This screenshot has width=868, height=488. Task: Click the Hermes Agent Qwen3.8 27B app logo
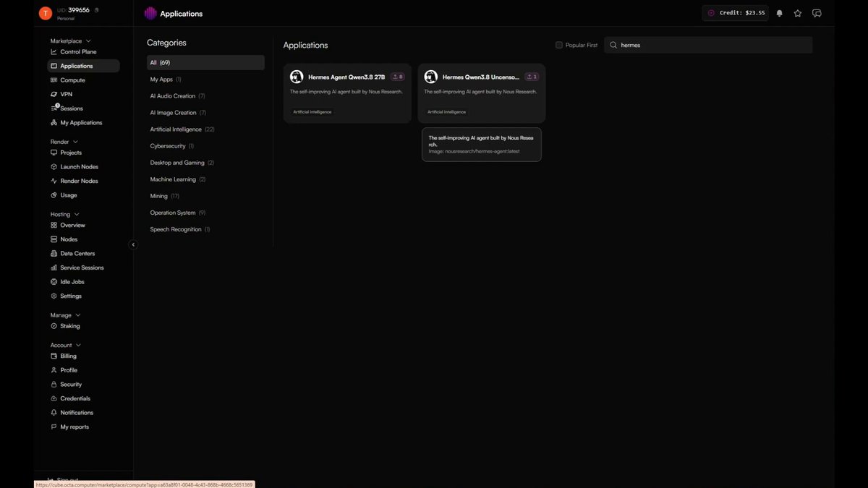coord(297,77)
